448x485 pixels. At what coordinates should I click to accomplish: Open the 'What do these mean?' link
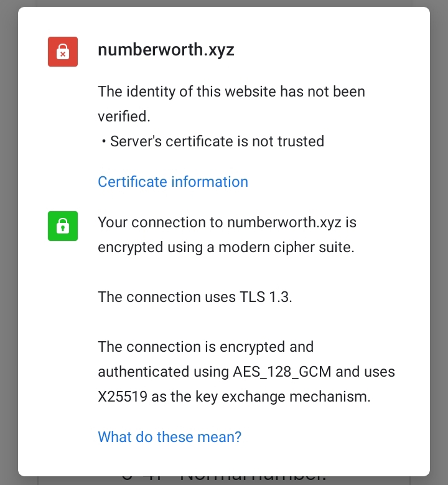[169, 436]
